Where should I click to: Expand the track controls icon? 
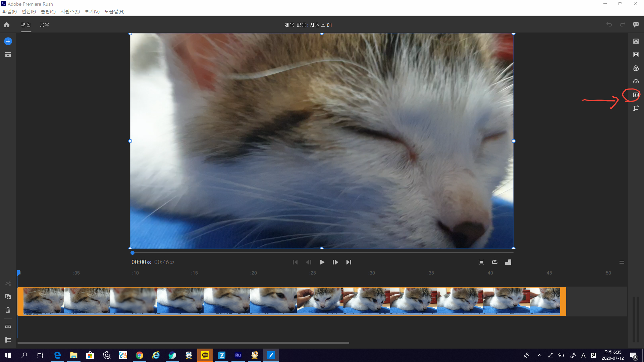pyautogui.click(x=8, y=340)
